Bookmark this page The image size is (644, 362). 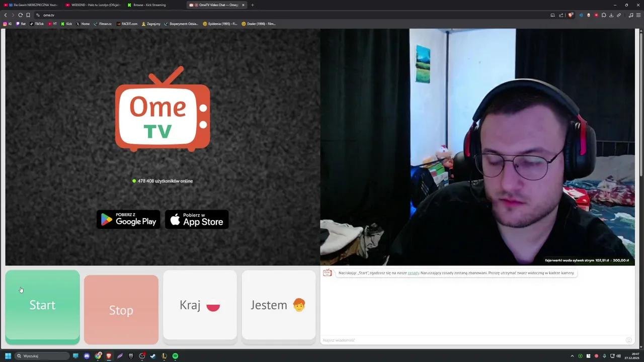[x=28, y=15]
